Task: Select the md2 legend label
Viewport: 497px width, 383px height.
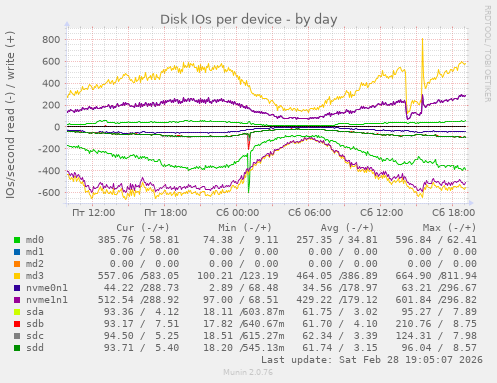Action: pyautogui.click(x=35, y=264)
